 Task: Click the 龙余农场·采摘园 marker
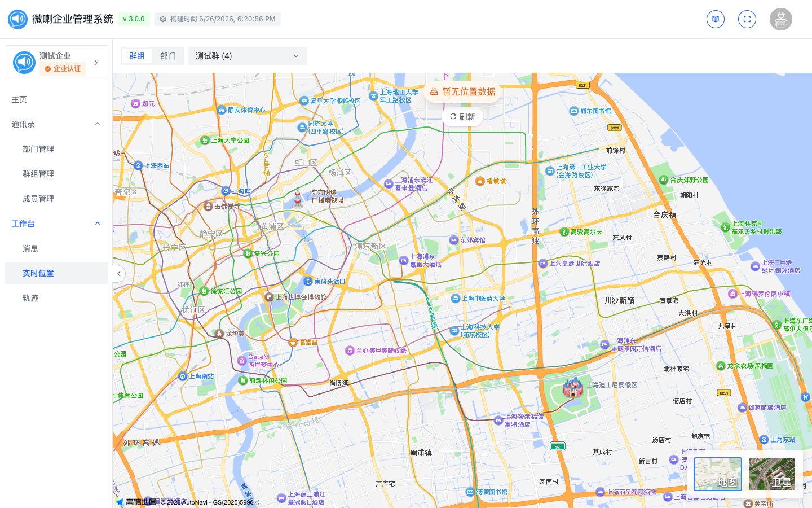coord(721,366)
